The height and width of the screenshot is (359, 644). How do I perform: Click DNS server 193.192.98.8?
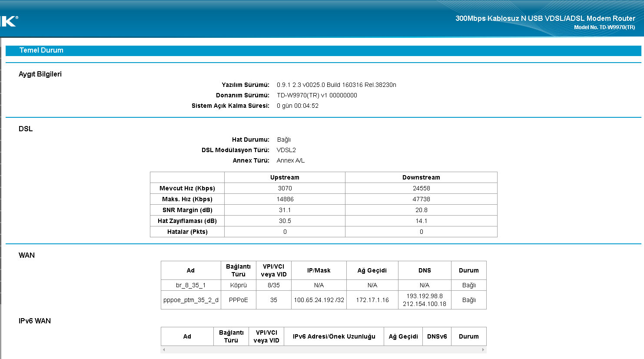pos(425,296)
